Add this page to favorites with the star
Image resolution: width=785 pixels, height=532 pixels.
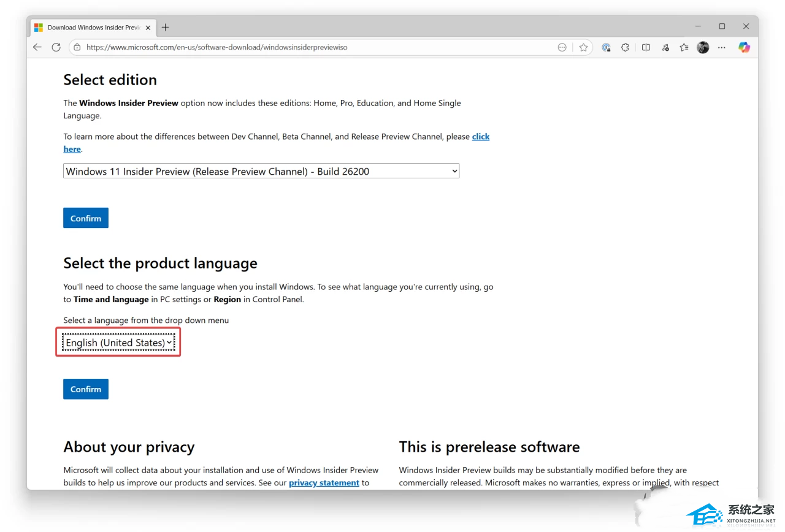pos(583,47)
